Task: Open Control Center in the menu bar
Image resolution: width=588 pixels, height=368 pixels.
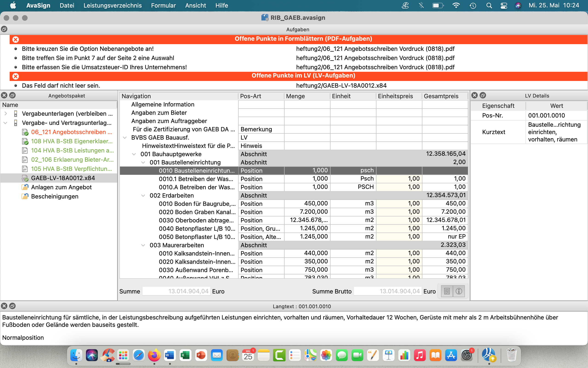Action: (x=504, y=5)
